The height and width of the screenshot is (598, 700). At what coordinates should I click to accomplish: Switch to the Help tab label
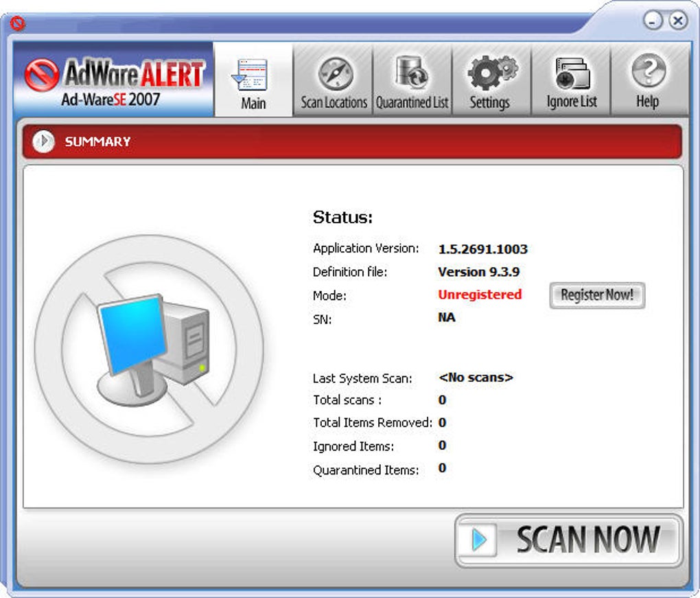point(647,102)
